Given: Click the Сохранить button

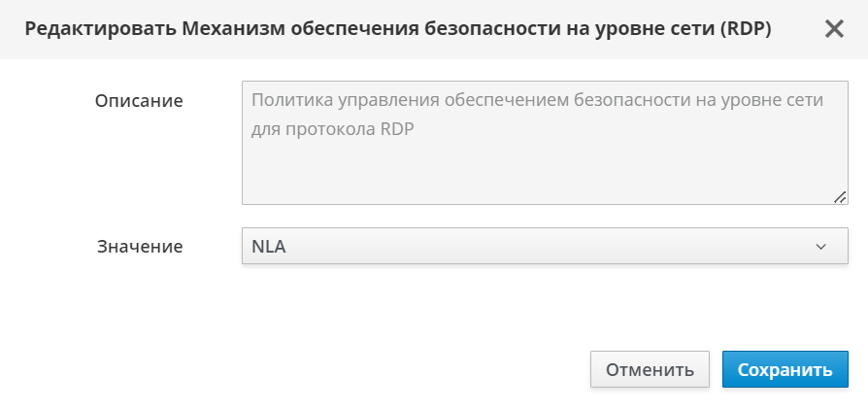Looking at the screenshot, I should [785, 369].
